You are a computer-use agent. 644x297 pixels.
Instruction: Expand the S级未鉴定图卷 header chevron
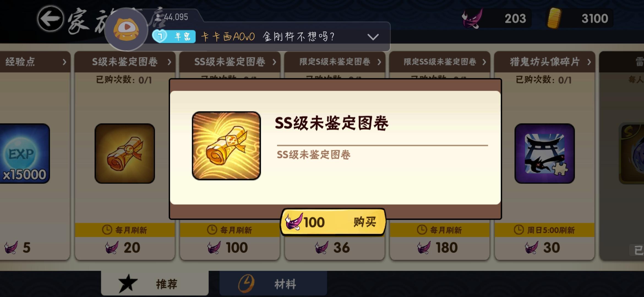coord(170,62)
